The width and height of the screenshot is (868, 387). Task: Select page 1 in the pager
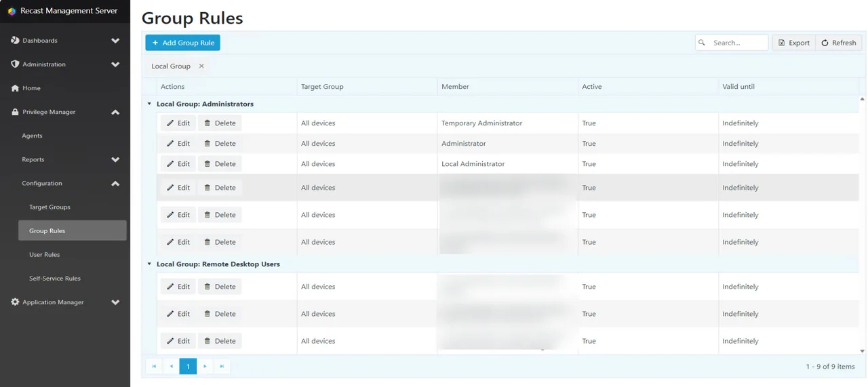coord(188,367)
